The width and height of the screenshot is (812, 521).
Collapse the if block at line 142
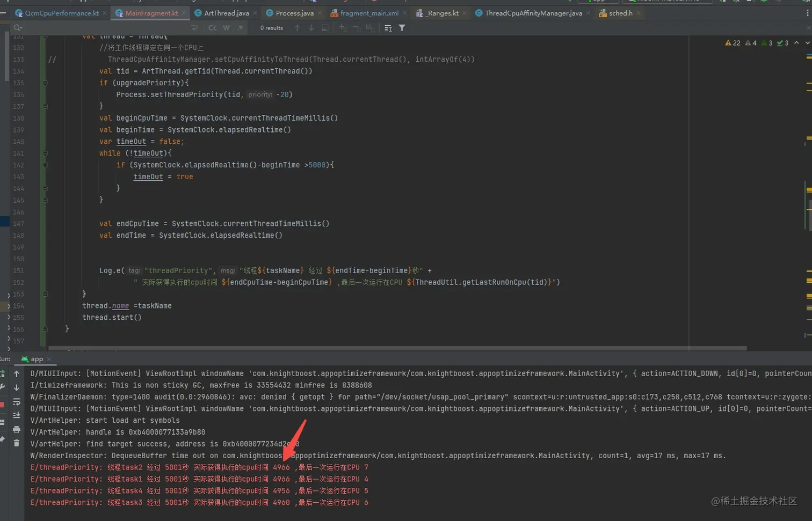coord(45,165)
